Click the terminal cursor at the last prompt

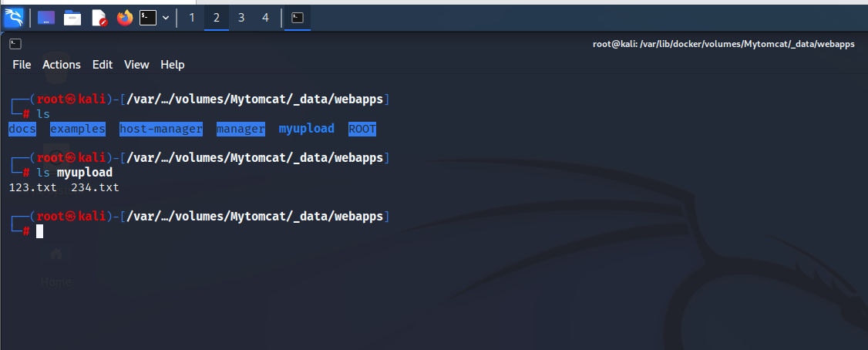point(40,231)
